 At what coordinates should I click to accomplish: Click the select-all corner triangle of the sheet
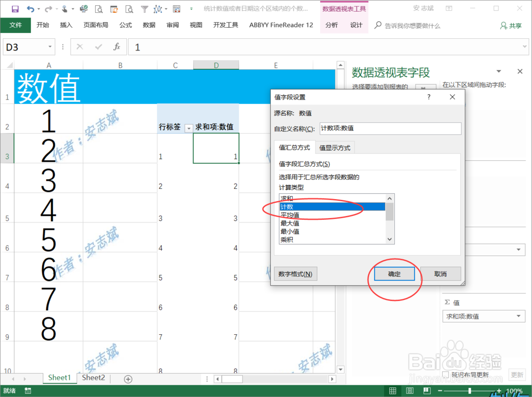(x=10, y=65)
